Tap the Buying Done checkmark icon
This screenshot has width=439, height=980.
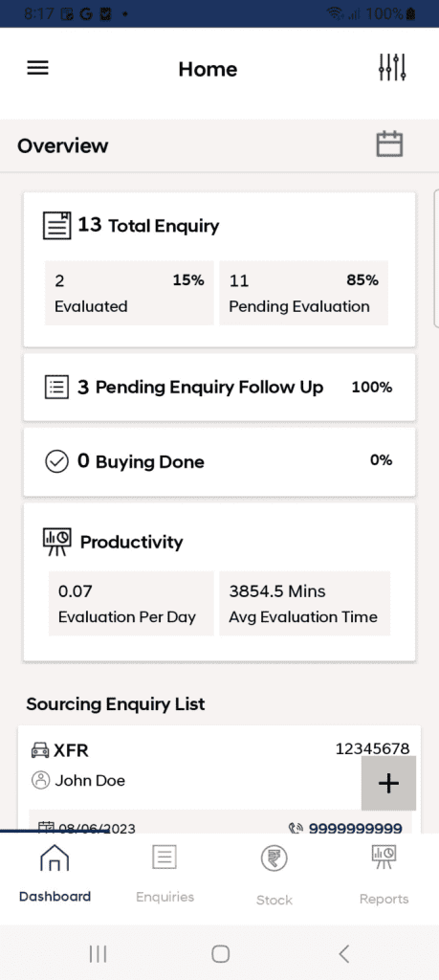point(57,462)
